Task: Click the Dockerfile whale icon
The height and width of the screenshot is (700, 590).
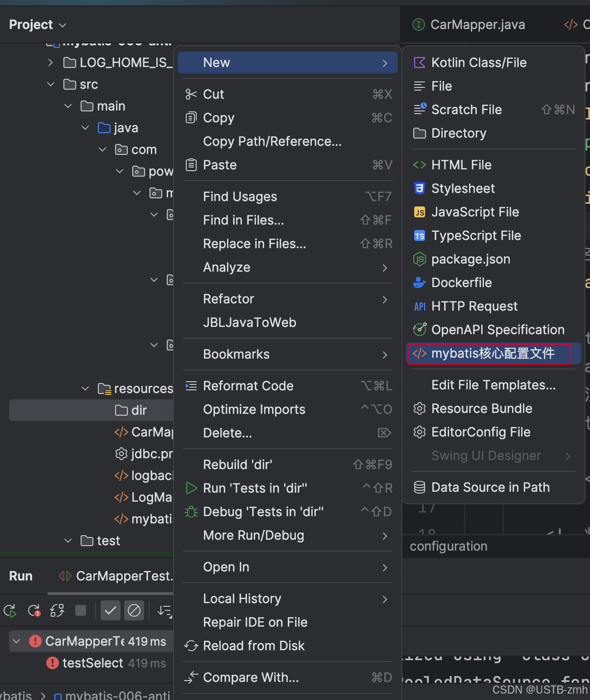Action: 420,283
